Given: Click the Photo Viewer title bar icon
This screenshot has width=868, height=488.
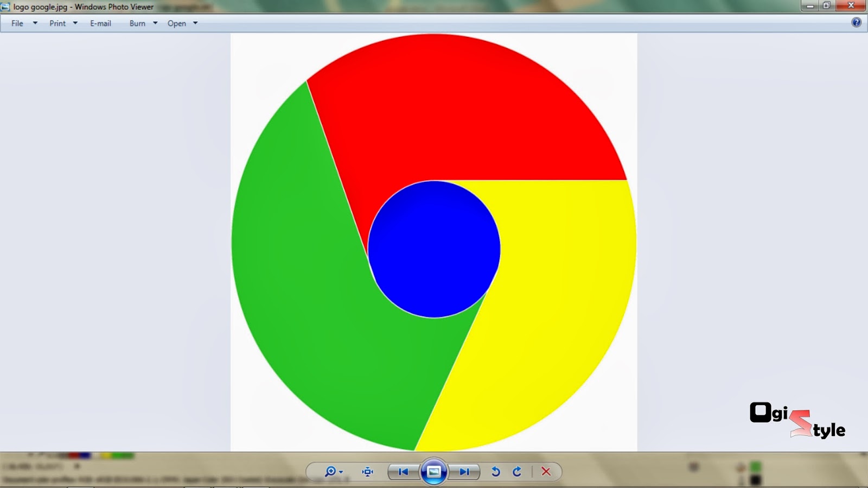Looking at the screenshot, I should (5, 7).
